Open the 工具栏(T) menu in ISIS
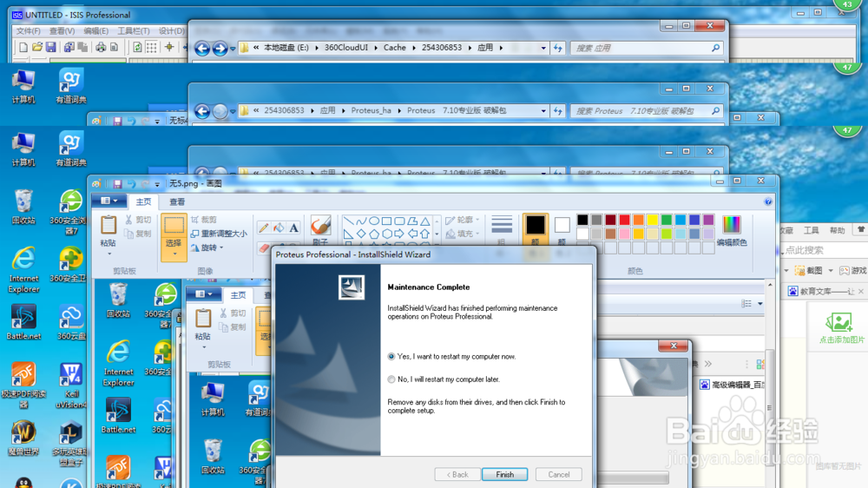Viewport: 868px width, 488px height. (x=134, y=31)
